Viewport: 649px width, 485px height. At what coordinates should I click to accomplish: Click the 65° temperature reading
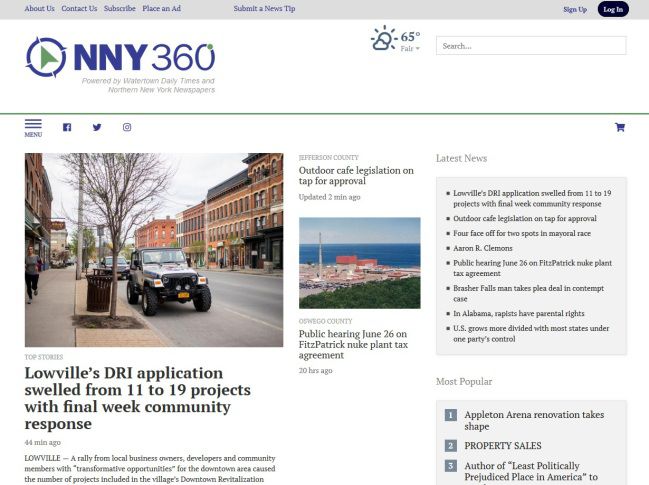[410, 37]
